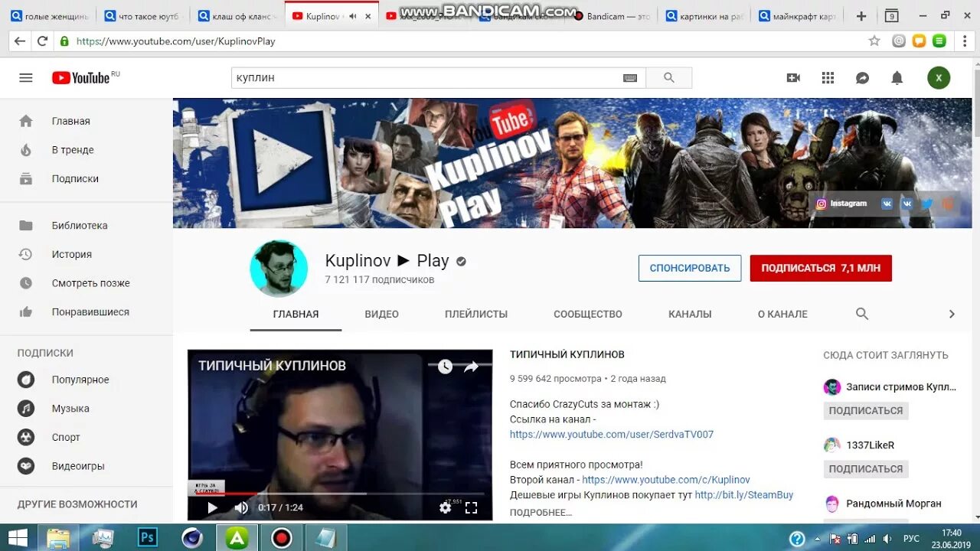The width and height of the screenshot is (980, 551).
Task: Click the СПОНСИРОВАТЬ button
Action: click(x=690, y=268)
